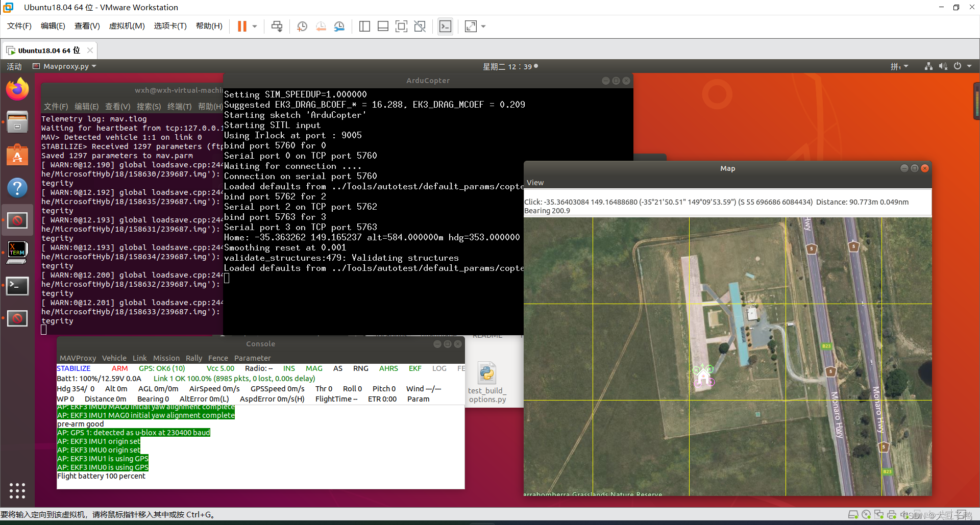Image resolution: width=980 pixels, height=525 pixels.
Task: Click the red ARM status text
Action: click(x=119, y=368)
